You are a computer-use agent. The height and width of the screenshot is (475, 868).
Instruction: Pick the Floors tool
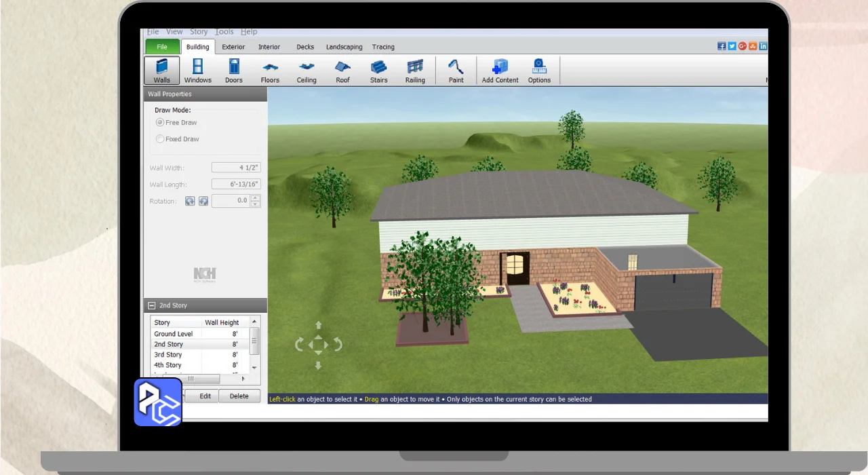[270, 71]
